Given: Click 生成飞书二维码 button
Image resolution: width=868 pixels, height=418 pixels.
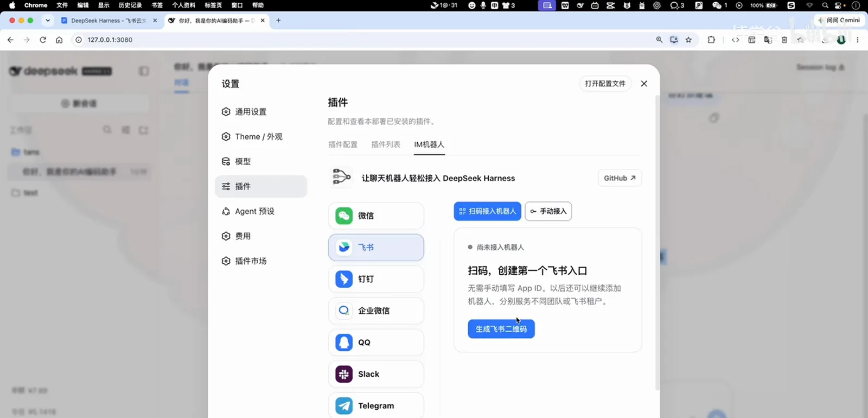Looking at the screenshot, I should point(501,329).
